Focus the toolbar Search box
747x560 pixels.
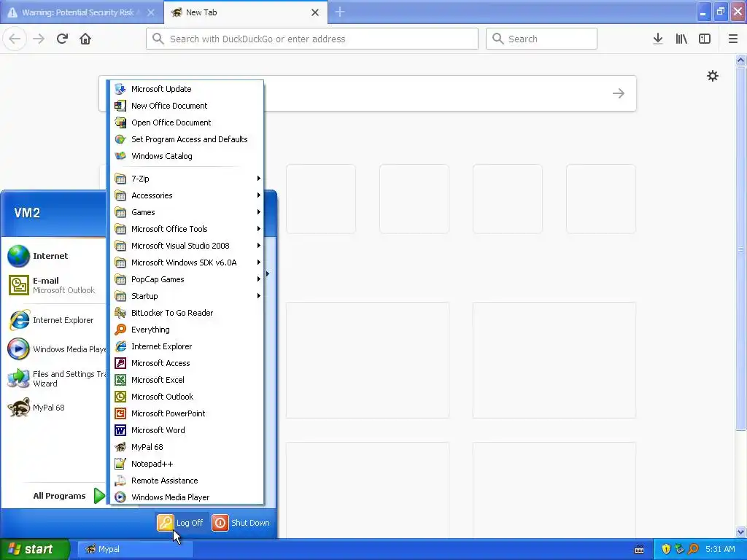point(541,39)
